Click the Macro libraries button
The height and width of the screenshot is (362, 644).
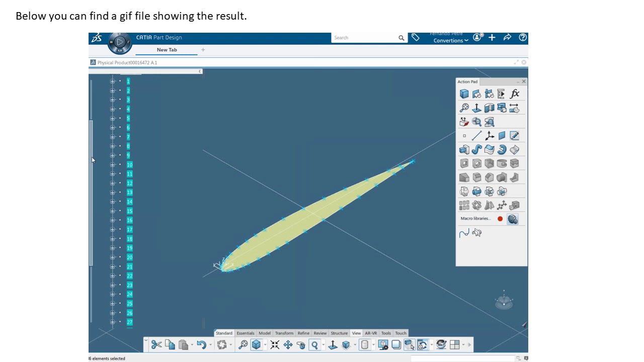(475, 218)
